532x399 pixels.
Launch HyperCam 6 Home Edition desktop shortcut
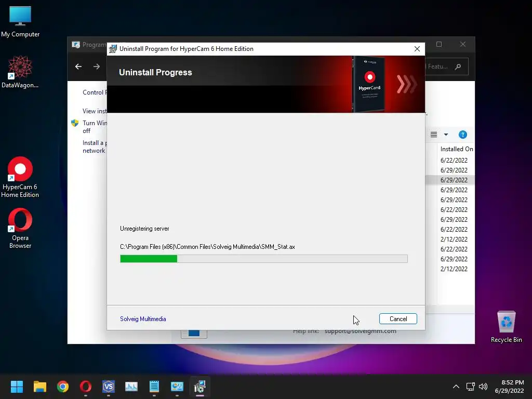(x=20, y=177)
